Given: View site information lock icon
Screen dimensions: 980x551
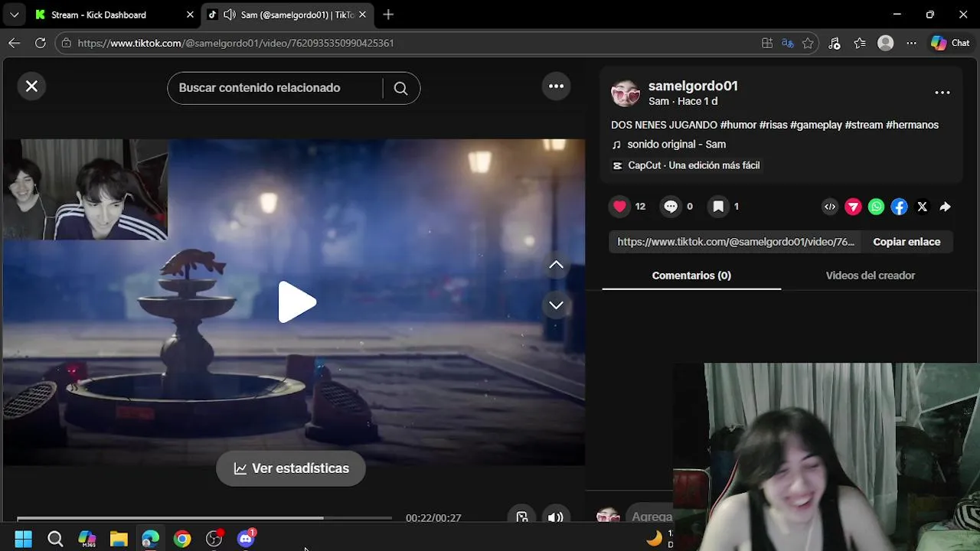Looking at the screenshot, I should point(67,43).
